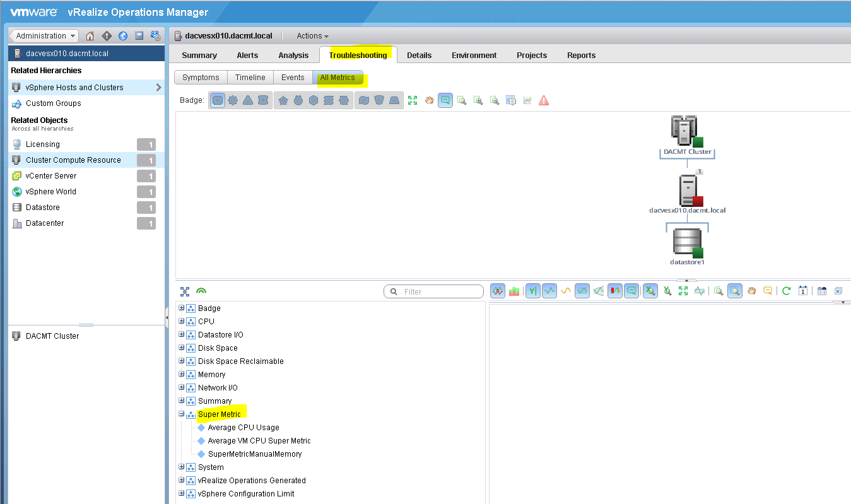Toggle the gear-shaped Badge button

(233, 100)
